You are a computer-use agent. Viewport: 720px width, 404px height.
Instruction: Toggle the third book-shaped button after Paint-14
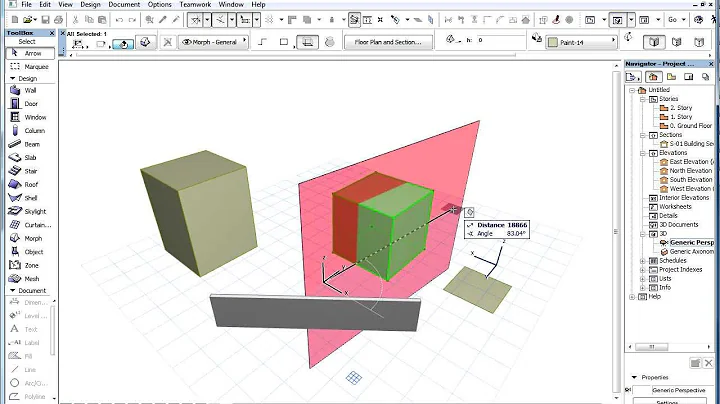[699, 42]
